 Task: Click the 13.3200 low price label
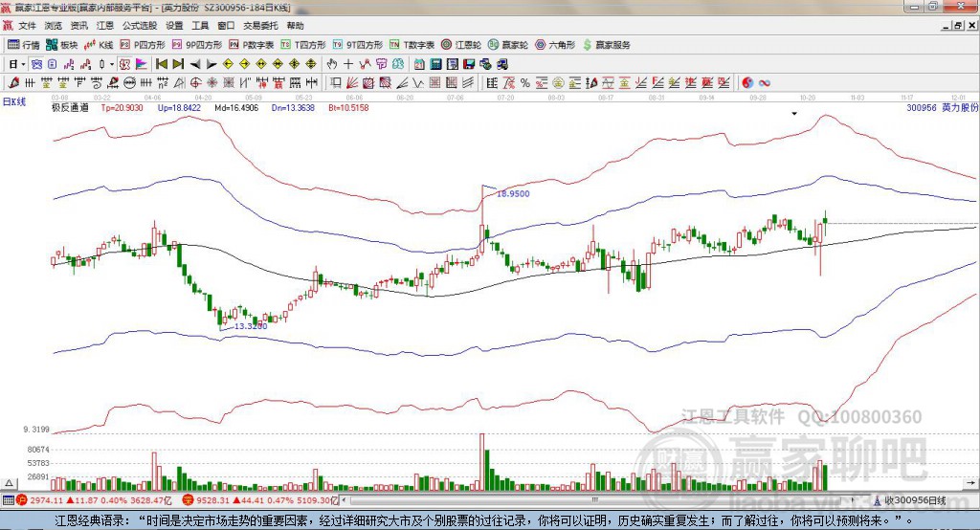click(x=251, y=326)
